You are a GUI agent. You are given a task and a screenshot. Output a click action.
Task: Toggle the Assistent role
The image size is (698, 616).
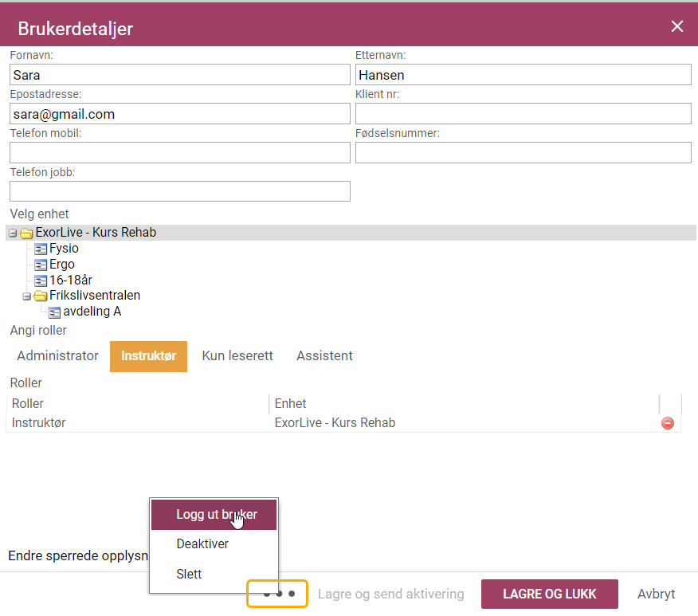pos(324,356)
